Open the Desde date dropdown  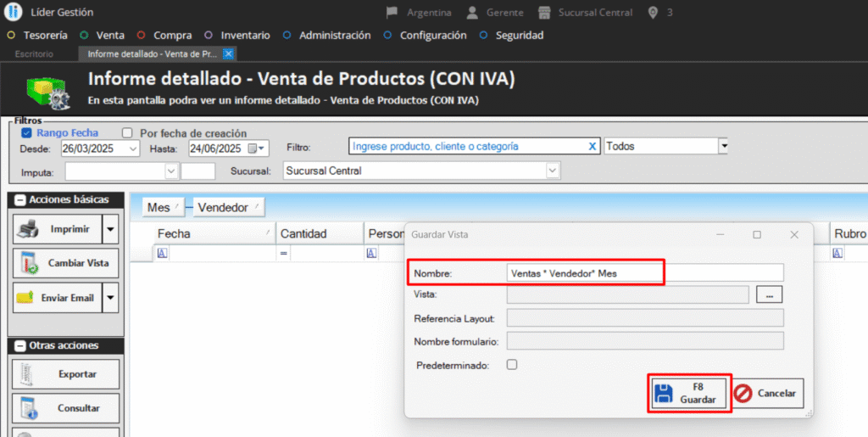click(x=133, y=148)
